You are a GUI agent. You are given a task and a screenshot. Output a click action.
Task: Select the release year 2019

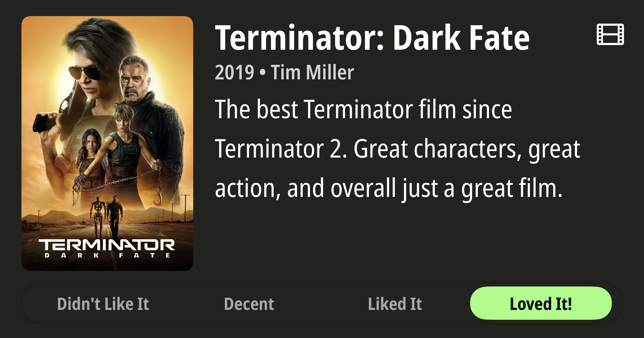pyautogui.click(x=234, y=72)
